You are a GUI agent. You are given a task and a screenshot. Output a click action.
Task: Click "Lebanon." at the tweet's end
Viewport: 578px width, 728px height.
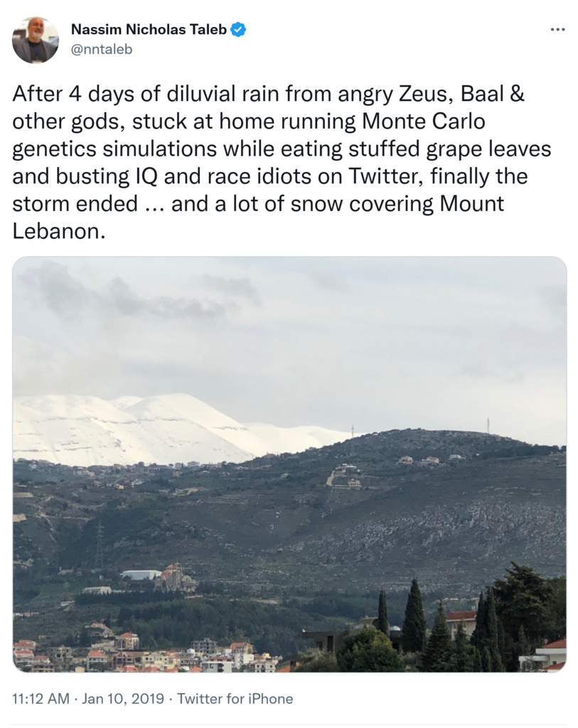coord(59,232)
